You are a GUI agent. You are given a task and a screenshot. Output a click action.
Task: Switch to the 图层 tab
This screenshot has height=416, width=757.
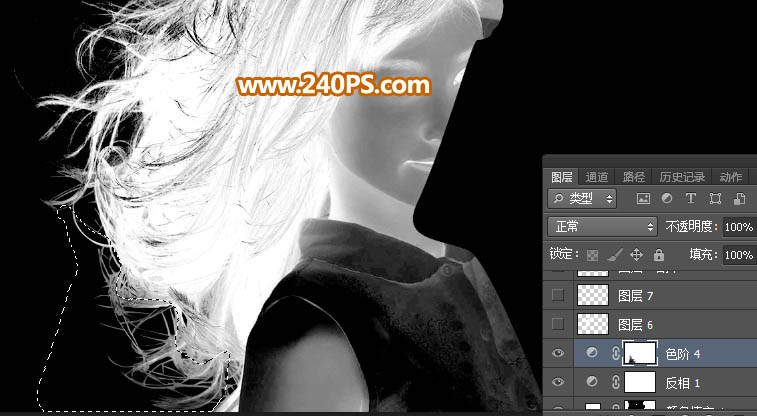(561, 177)
